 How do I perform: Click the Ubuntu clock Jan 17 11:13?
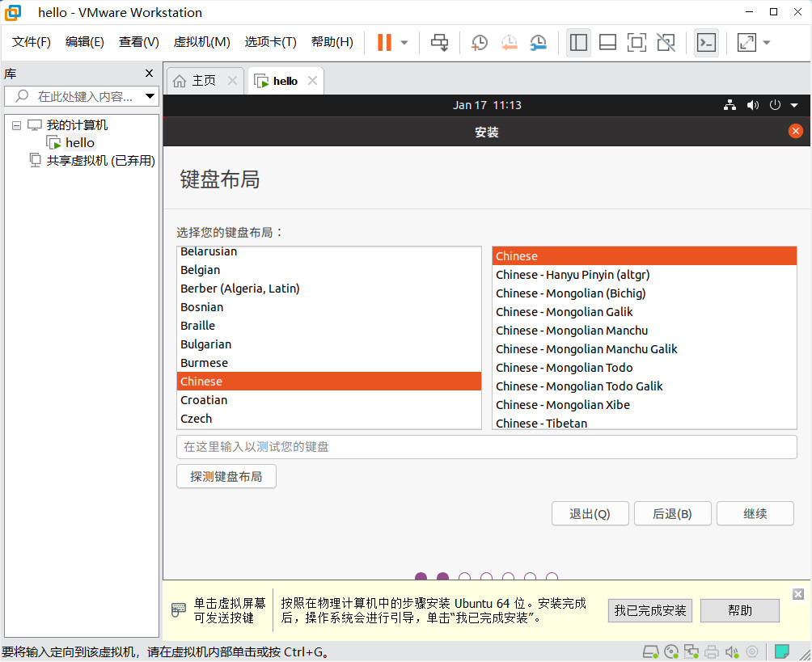tap(487, 105)
